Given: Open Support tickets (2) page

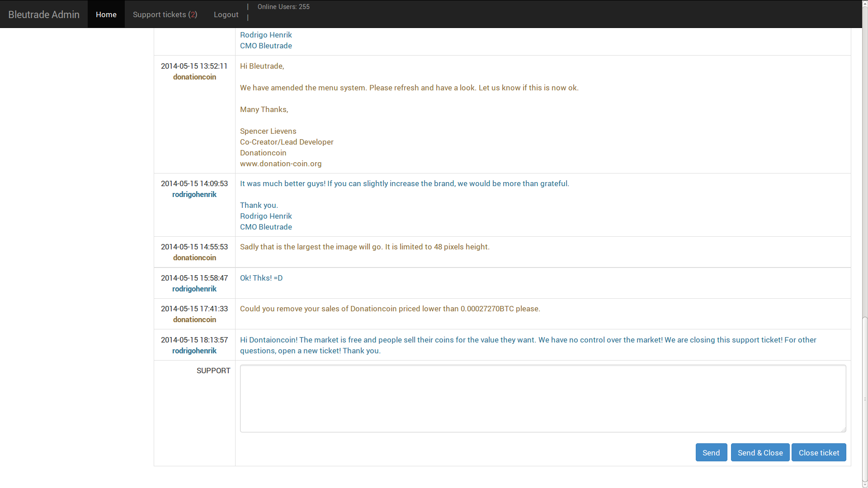Looking at the screenshot, I should (x=165, y=14).
